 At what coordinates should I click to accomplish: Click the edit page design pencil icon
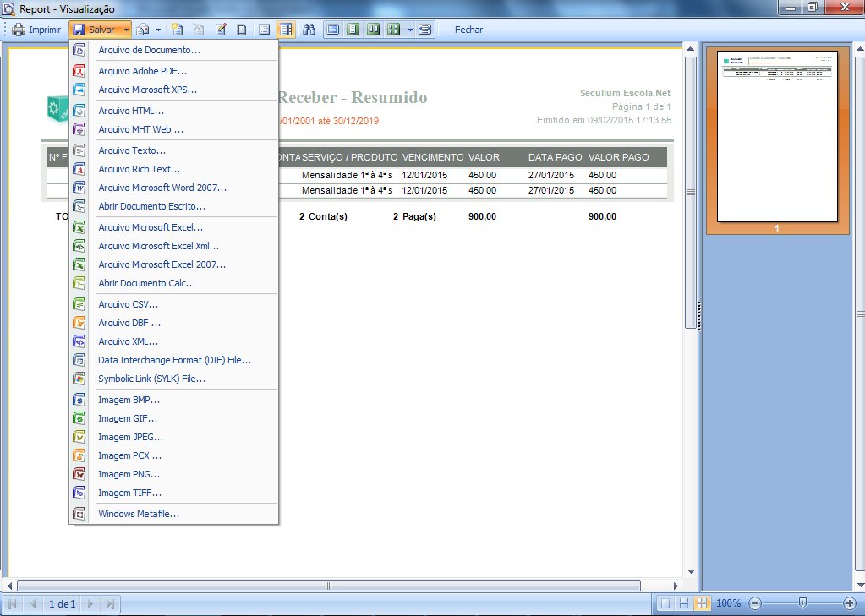(221, 30)
